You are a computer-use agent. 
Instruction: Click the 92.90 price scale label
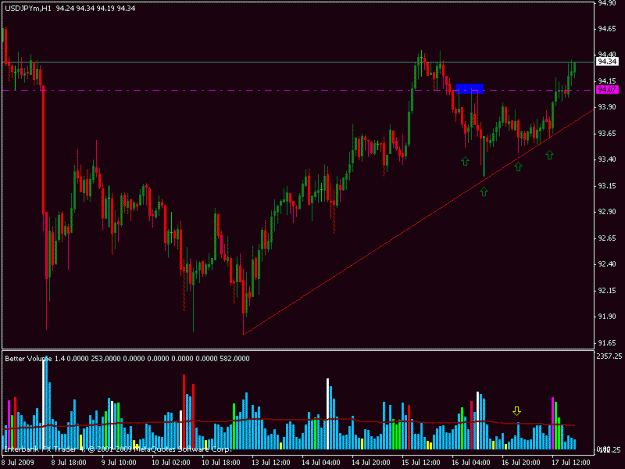click(x=607, y=212)
